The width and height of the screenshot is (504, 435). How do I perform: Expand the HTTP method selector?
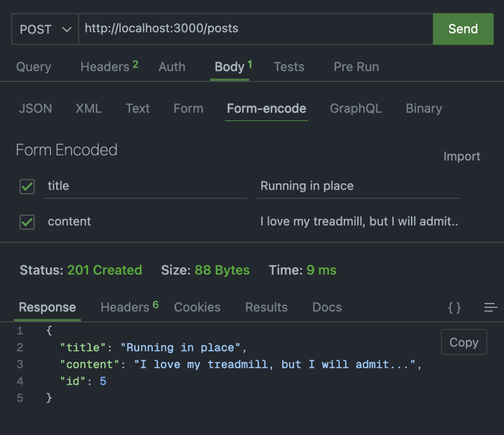click(44, 29)
